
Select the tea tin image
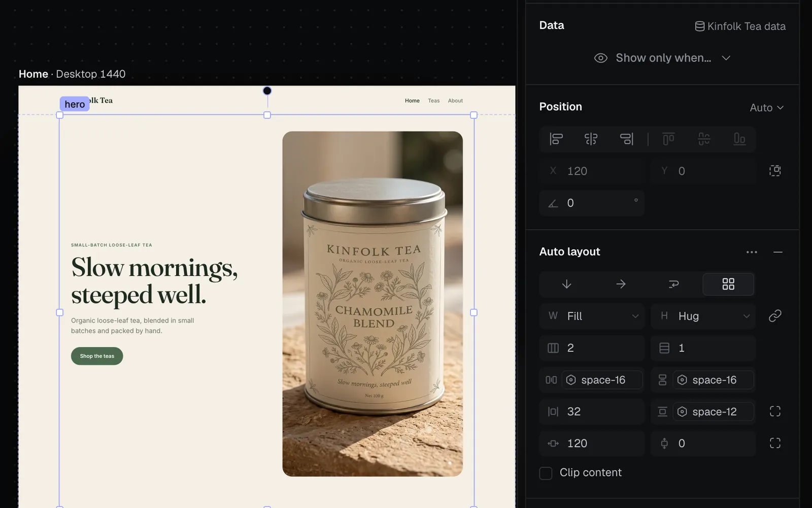point(373,304)
